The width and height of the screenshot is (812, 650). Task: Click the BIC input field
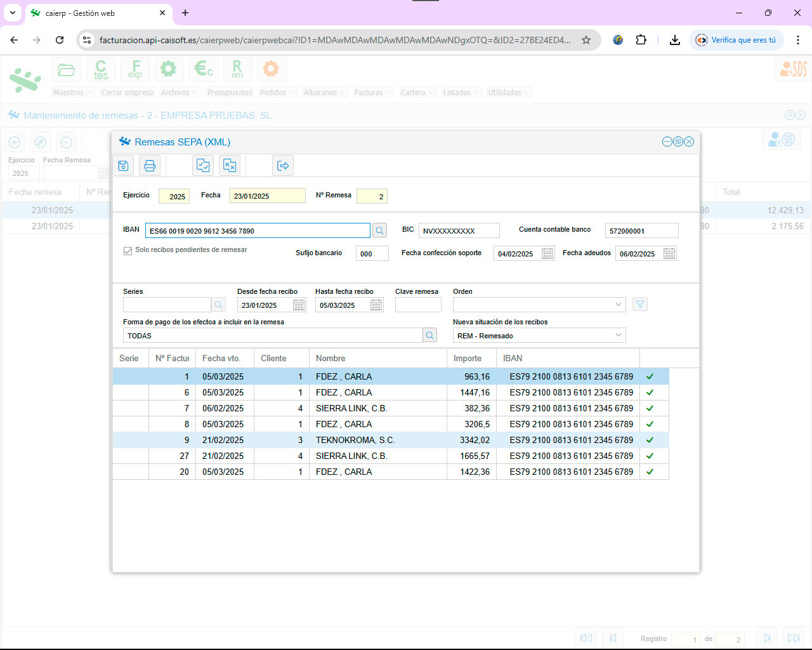click(x=459, y=230)
